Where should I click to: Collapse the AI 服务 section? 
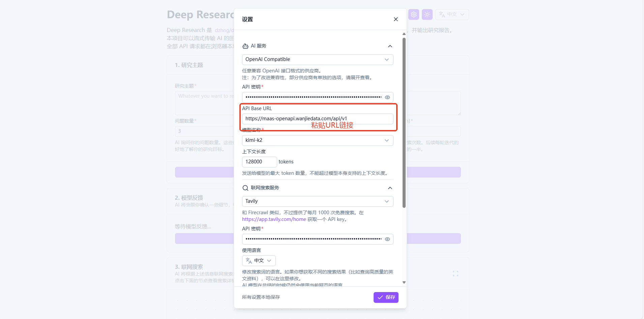coord(390,46)
